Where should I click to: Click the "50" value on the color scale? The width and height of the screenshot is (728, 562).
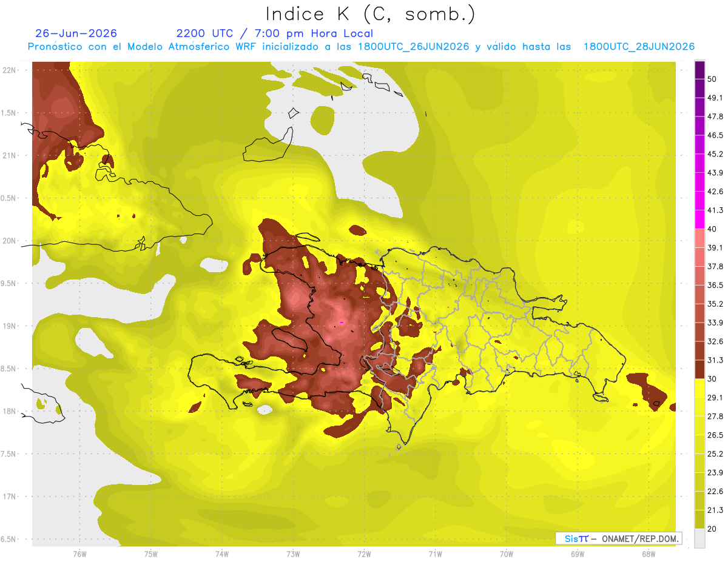[x=712, y=79]
